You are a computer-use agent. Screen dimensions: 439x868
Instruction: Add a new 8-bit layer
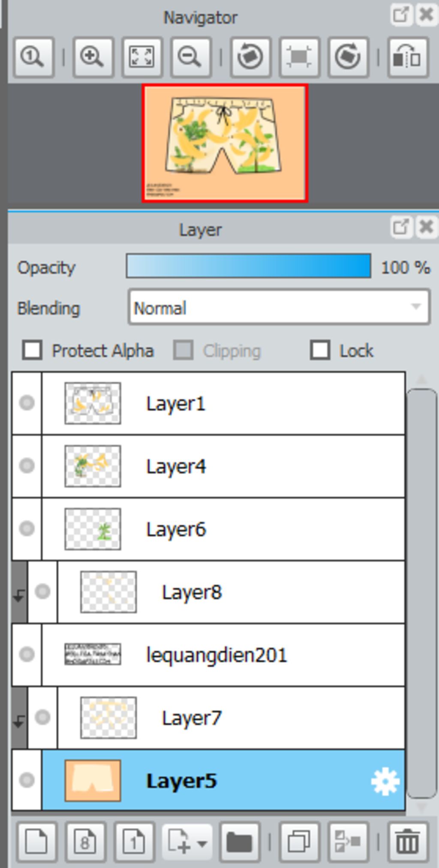coord(85,842)
